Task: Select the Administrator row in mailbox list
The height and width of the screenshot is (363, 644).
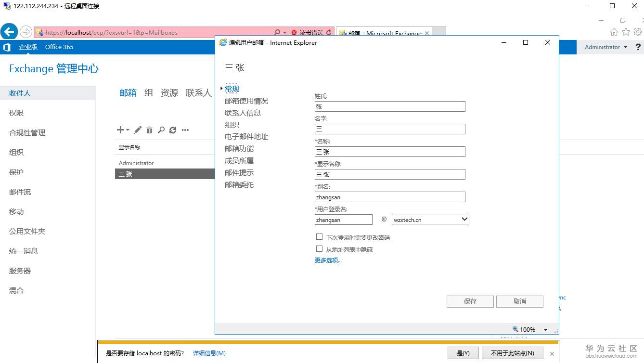Action: coord(165,163)
